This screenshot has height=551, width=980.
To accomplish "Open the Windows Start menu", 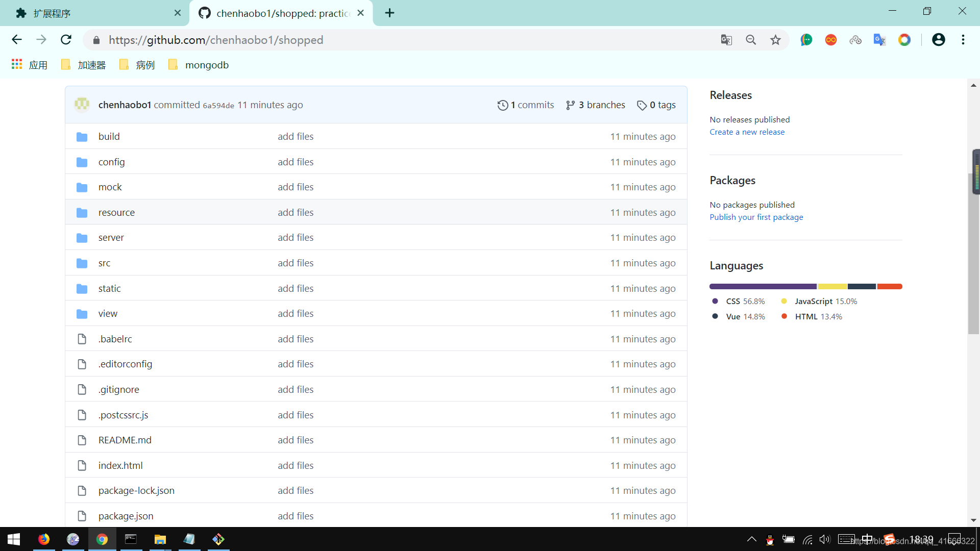I will coord(14,539).
